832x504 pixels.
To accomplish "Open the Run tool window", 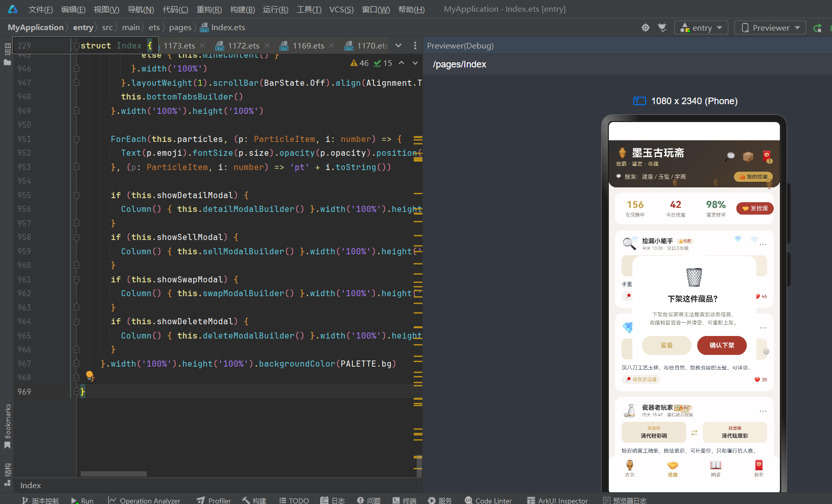I will (82, 500).
